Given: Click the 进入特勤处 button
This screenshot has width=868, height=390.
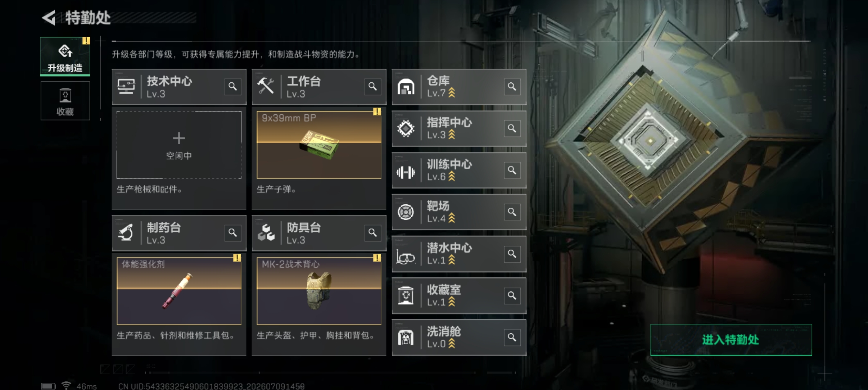Looking at the screenshot, I should point(731,340).
